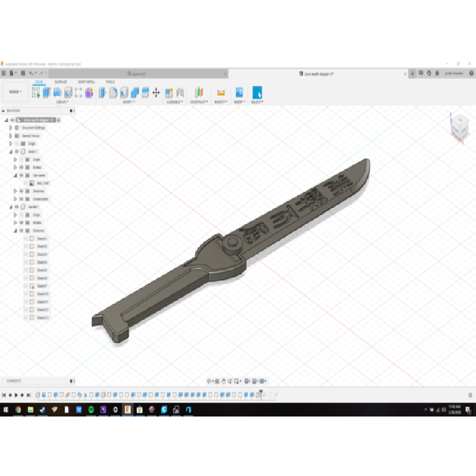The height and width of the screenshot is (476, 476).
Task: Click the Create Sketch tool icon
Action: (36, 92)
